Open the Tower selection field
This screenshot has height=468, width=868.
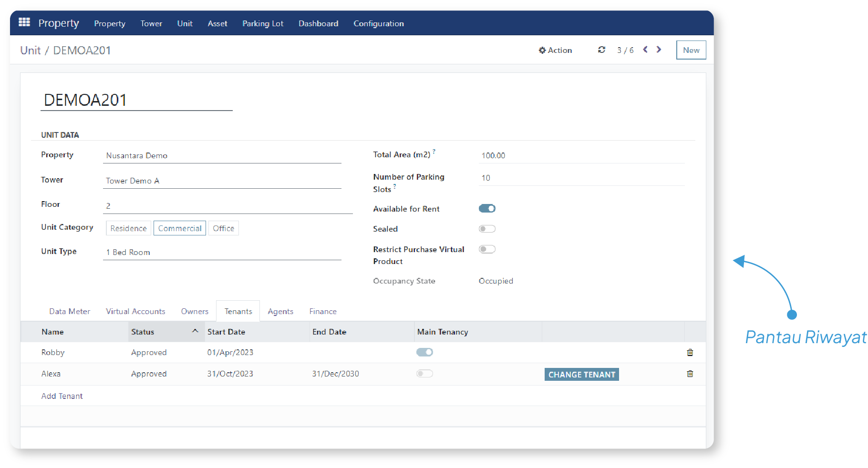[222, 181]
